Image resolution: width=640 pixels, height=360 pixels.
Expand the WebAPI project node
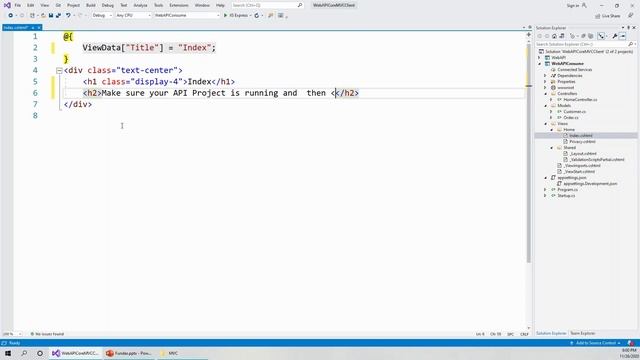tap(540, 58)
